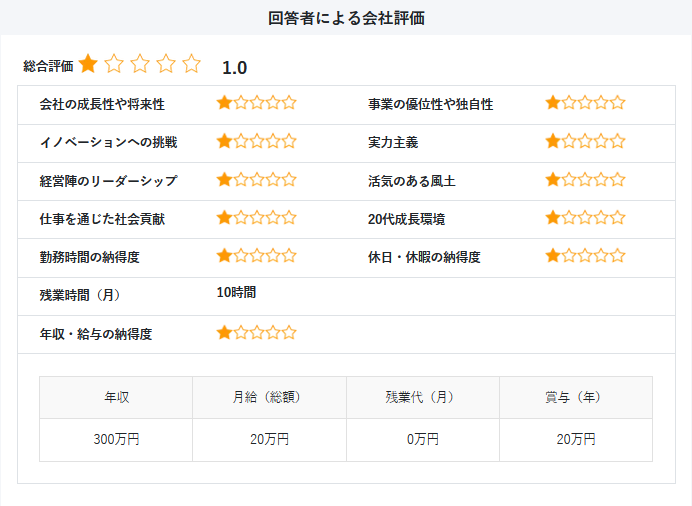Select the 10時間 overtime value
This screenshot has height=506, width=692.
coord(236,293)
